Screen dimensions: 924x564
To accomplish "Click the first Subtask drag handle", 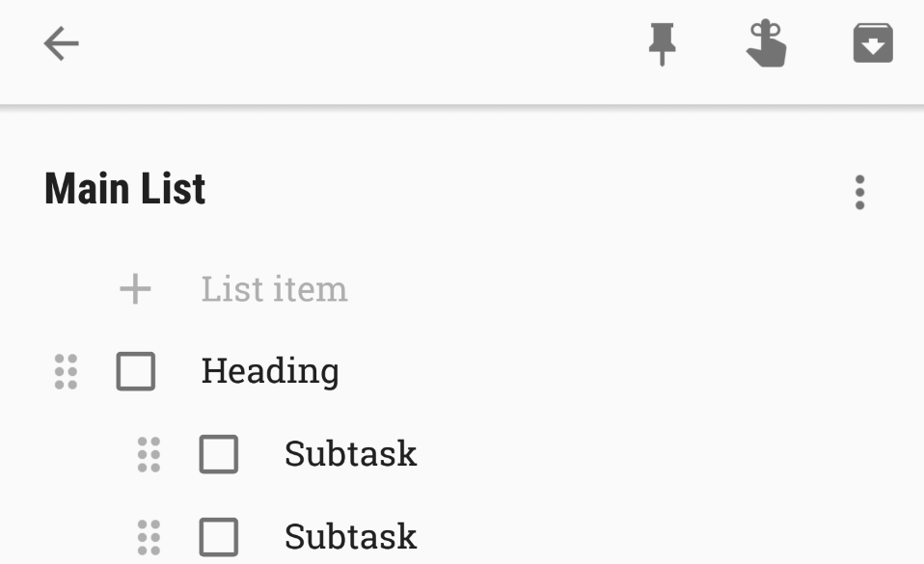I will (149, 454).
